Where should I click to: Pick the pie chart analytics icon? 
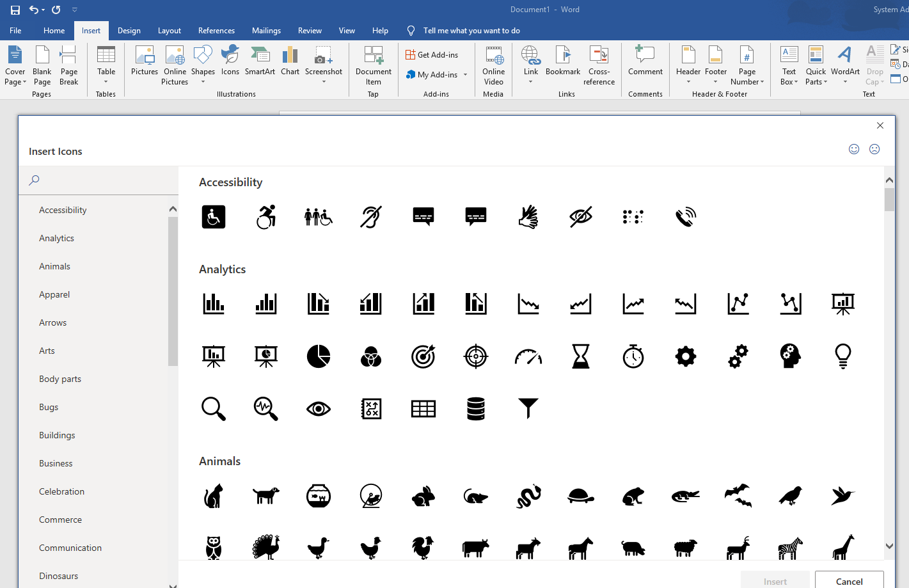319,356
